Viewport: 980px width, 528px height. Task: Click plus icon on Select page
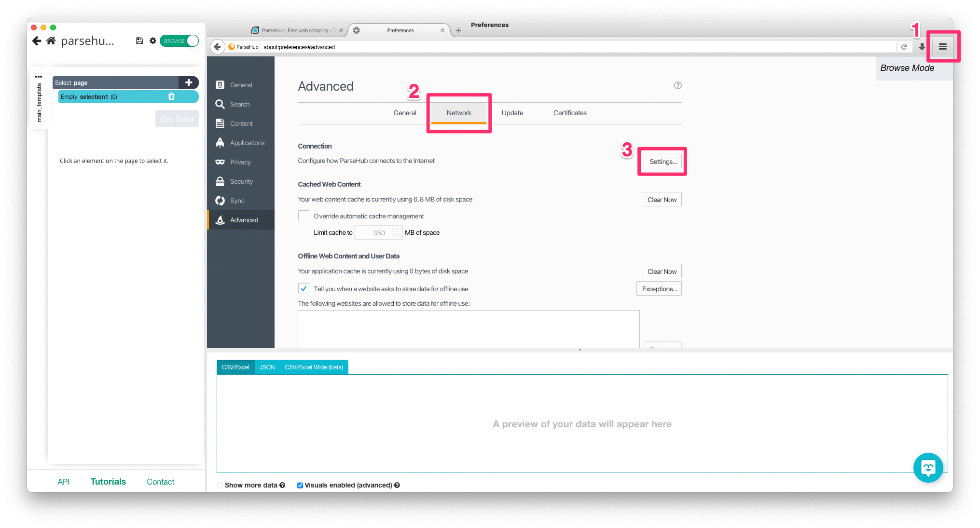click(x=189, y=82)
